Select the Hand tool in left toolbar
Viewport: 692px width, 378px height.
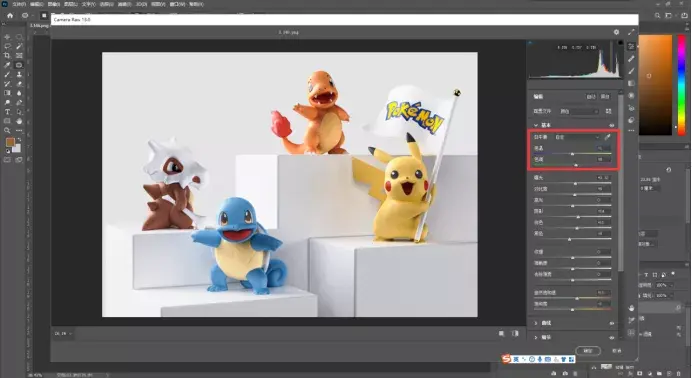(19, 121)
